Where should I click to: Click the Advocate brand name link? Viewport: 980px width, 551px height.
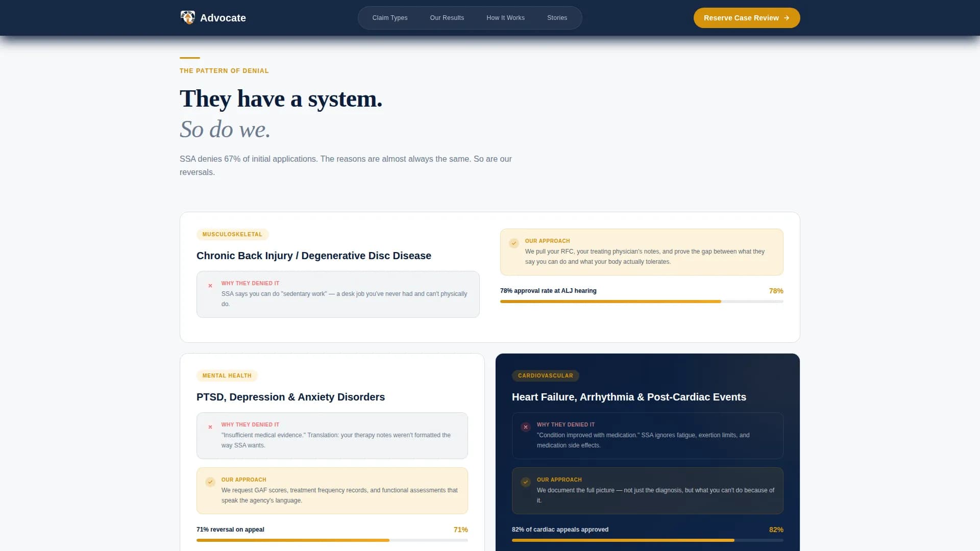(223, 17)
